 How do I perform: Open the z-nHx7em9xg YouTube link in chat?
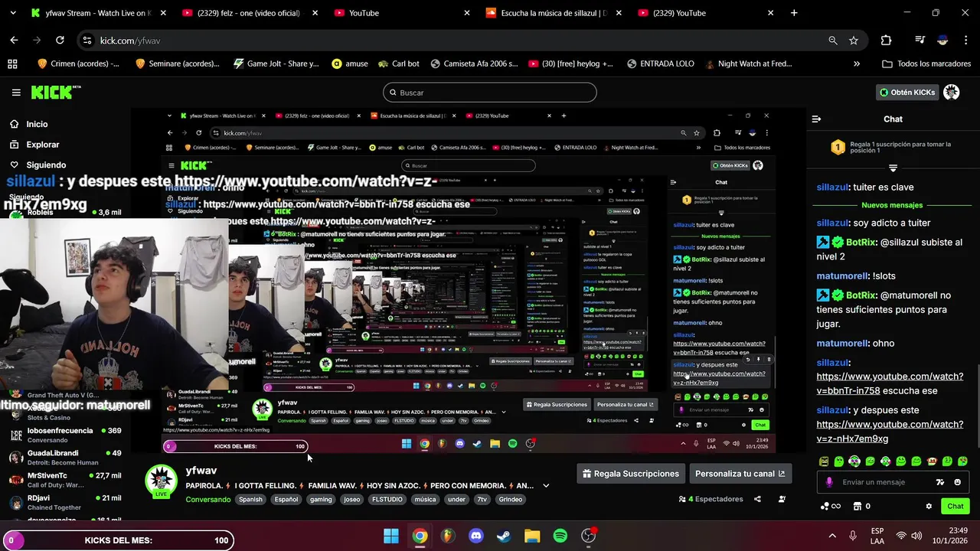890,432
